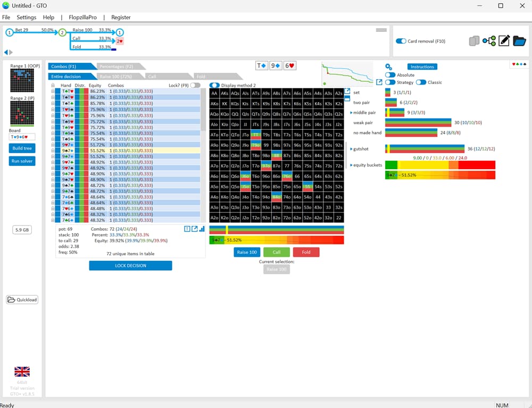This screenshot has height=408, width=532.
Task: Click the hamburger lines handle in tree panel
Action: (381, 30)
